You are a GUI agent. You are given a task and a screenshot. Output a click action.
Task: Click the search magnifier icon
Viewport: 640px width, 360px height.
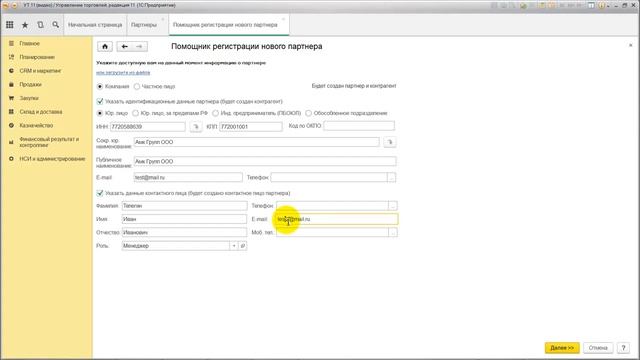click(56, 25)
